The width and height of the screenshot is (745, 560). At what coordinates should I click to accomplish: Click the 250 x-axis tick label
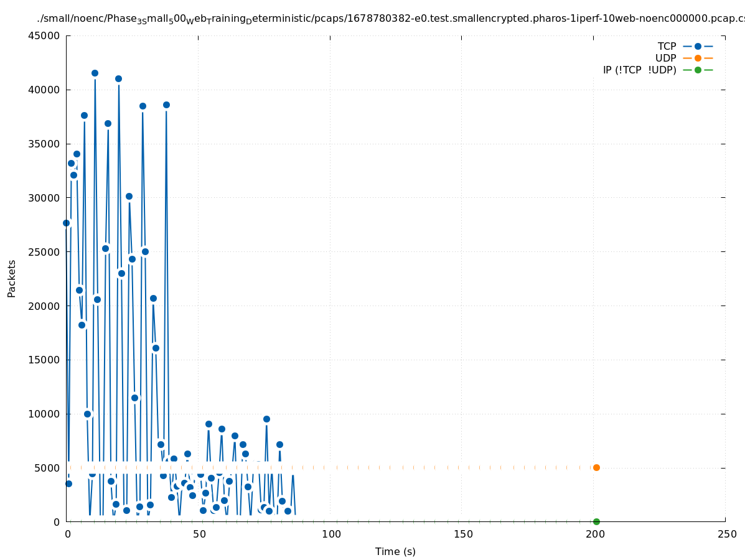pyautogui.click(x=726, y=534)
